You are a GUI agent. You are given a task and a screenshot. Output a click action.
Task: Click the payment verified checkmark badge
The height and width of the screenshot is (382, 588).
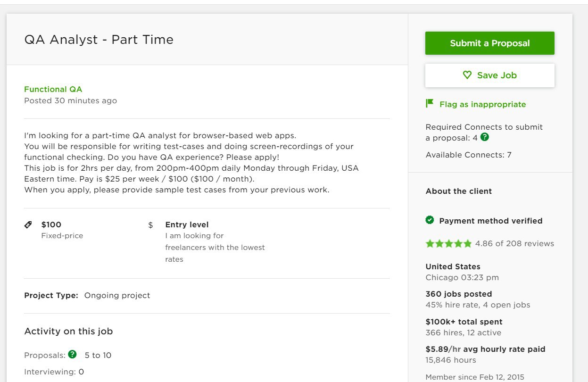(x=430, y=220)
